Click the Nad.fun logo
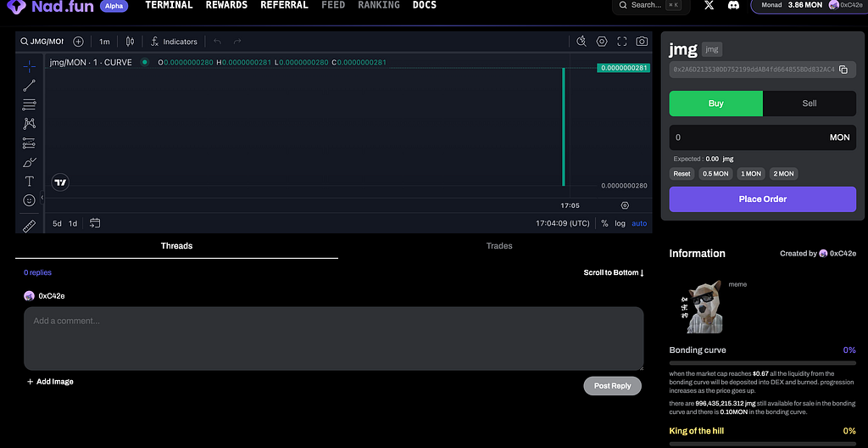This screenshot has width=868, height=448. coord(50,6)
